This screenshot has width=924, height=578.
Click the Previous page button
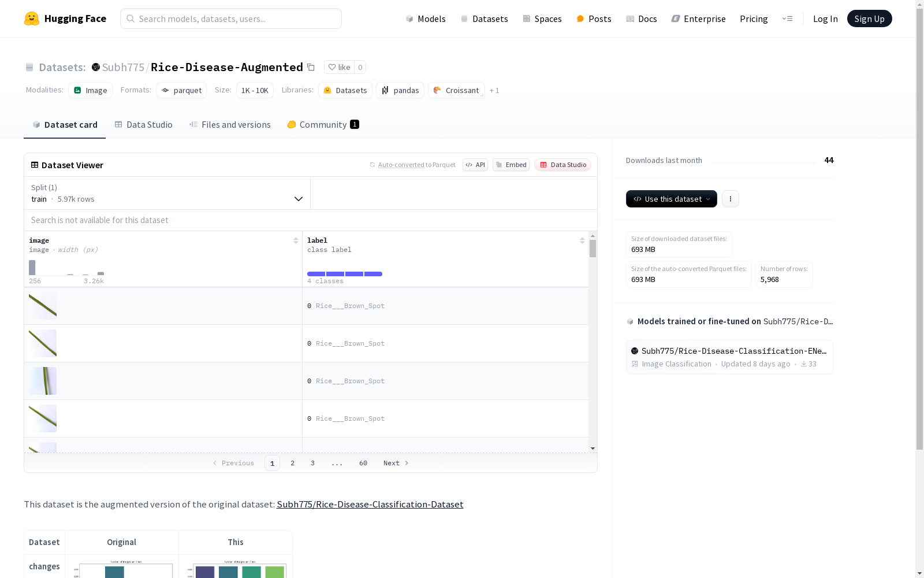click(233, 463)
